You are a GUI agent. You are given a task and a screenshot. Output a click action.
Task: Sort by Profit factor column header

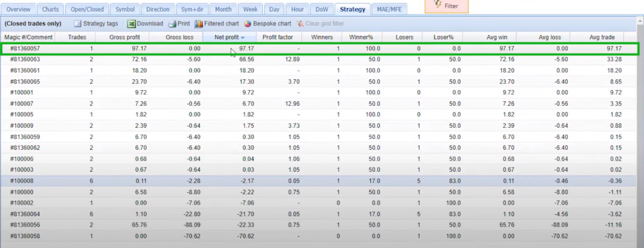pos(277,37)
